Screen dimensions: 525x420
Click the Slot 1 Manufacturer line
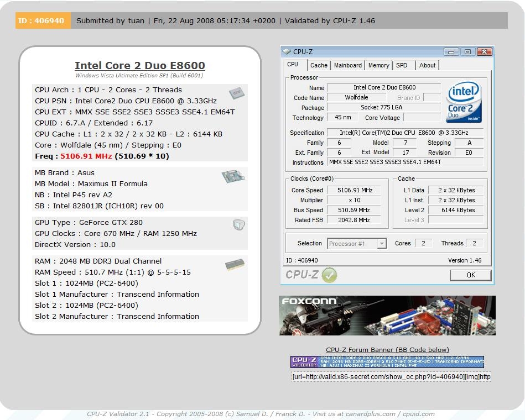pos(117,294)
